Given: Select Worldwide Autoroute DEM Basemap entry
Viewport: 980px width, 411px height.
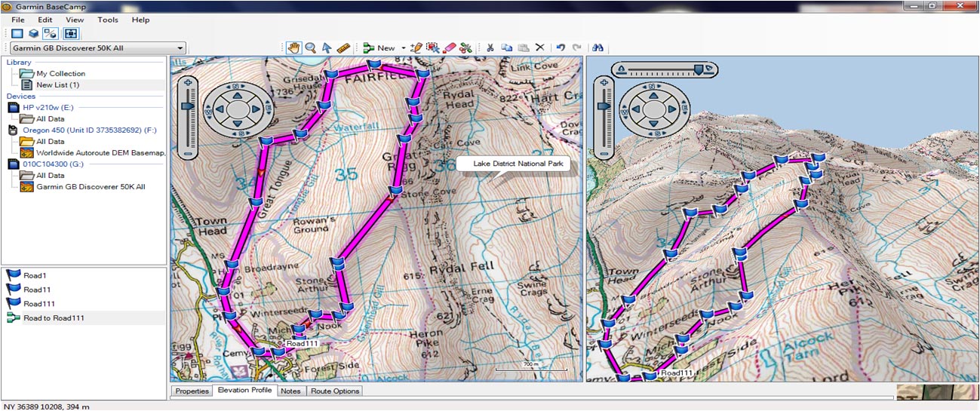Looking at the screenshot, I should 100,152.
